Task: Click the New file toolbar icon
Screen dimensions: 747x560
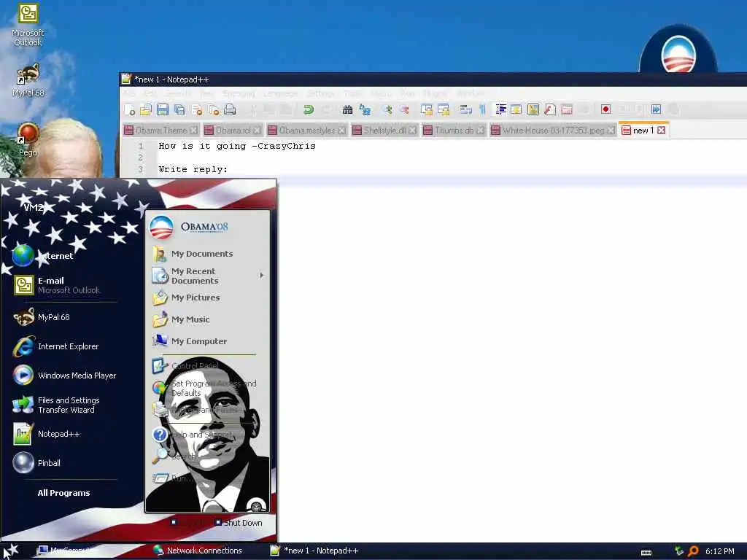Action: pos(130,110)
